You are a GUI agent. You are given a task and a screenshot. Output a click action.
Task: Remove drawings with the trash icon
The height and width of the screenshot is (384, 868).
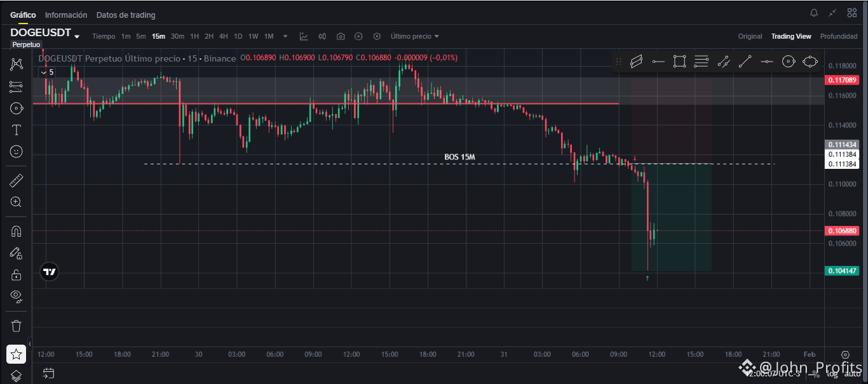[x=17, y=326]
